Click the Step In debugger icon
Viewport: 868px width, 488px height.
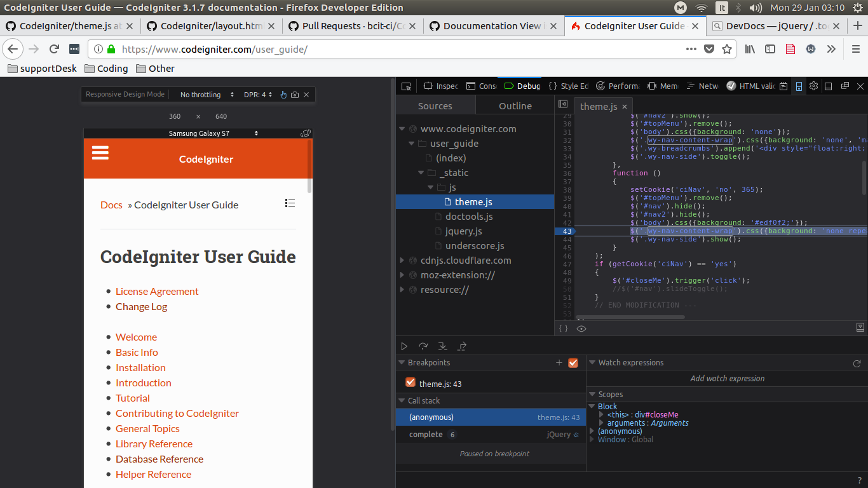coord(443,346)
